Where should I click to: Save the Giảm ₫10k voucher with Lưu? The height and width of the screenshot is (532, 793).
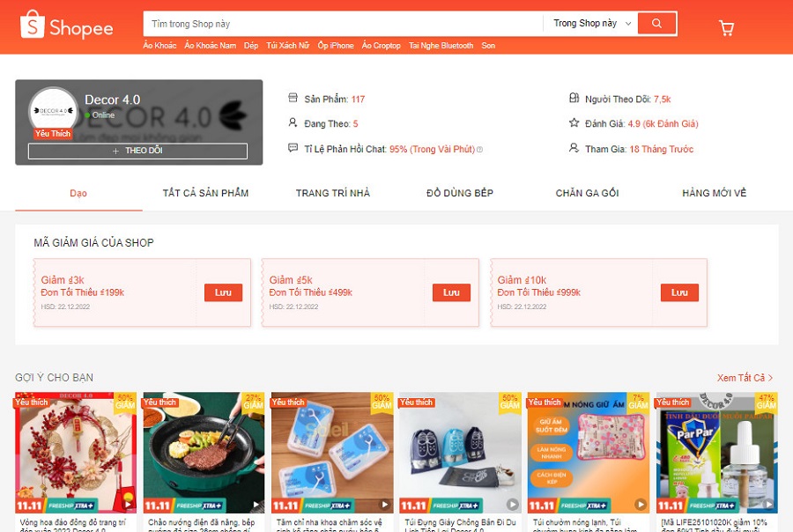coord(679,292)
